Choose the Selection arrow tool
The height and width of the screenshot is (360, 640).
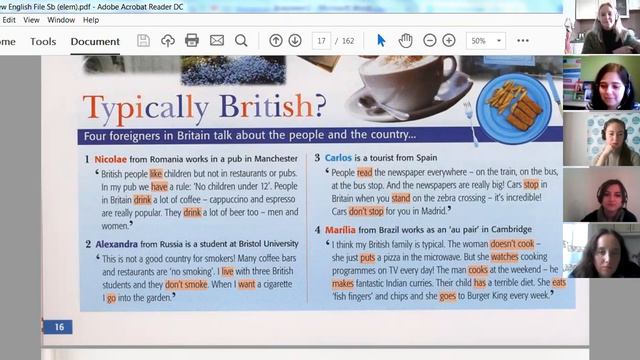[381, 40]
